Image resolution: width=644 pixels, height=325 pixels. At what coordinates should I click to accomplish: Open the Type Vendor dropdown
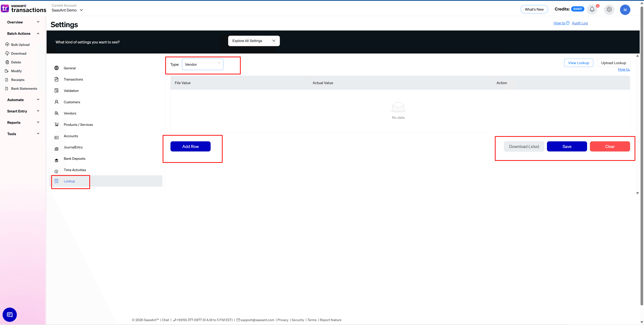(x=203, y=64)
